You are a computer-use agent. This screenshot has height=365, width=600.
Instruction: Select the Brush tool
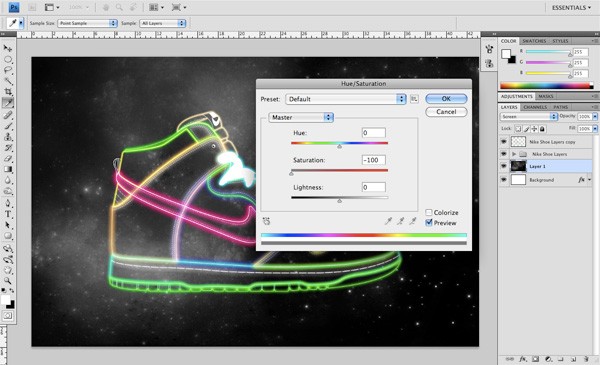point(8,126)
